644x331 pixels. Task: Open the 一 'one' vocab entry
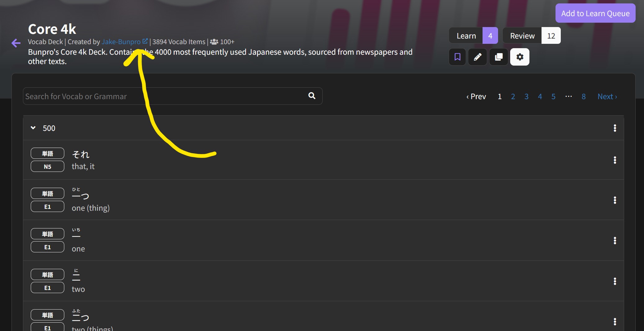324,240
